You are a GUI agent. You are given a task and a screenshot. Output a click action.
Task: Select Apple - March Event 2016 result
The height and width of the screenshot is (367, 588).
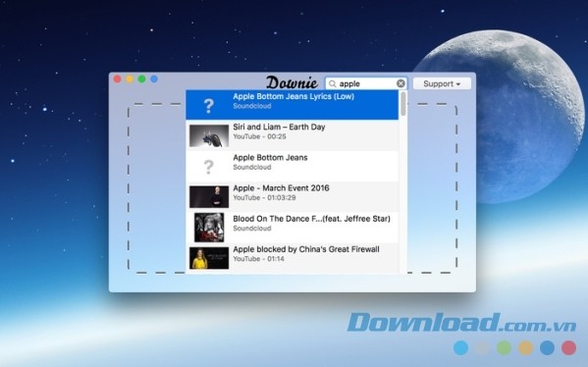coord(293,196)
